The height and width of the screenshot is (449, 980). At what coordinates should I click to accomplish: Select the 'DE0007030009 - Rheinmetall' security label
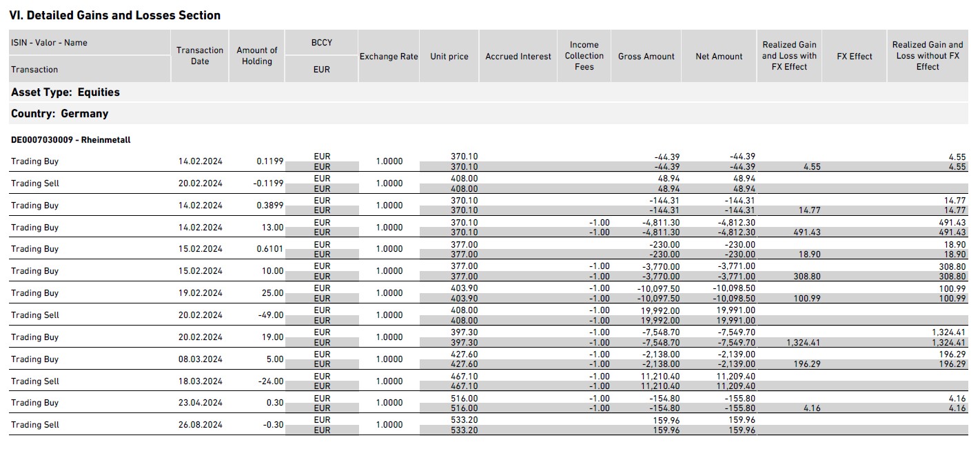(x=71, y=140)
